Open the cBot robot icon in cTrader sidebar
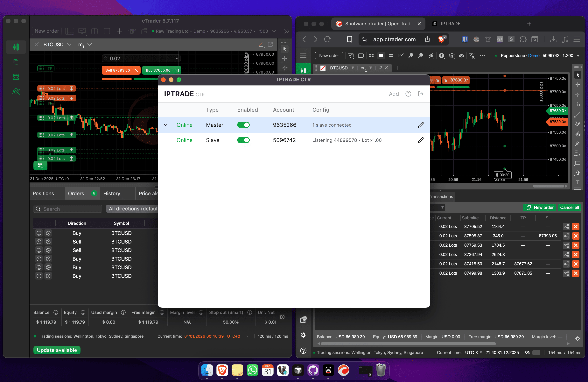Image resolution: width=588 pixels, height=382 pixels. pyautogui.click(x=16, y=77)
